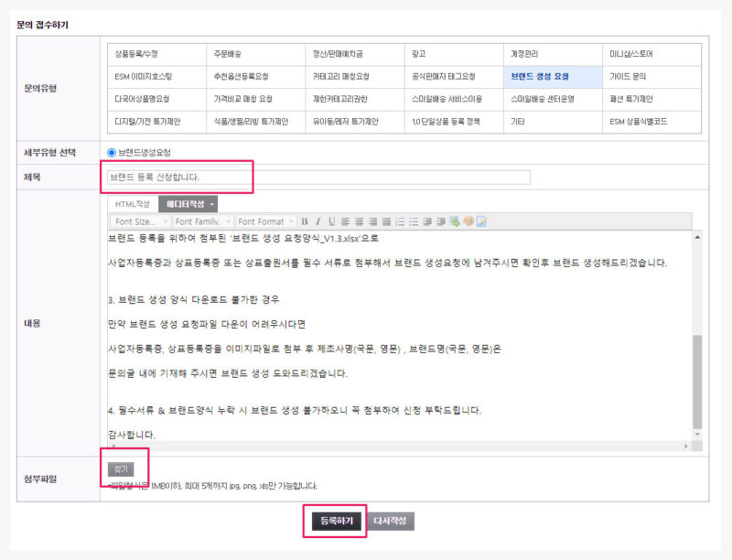
Task: Choose the 브랜드 생성 요청 inquiry type
Action: 552,77
